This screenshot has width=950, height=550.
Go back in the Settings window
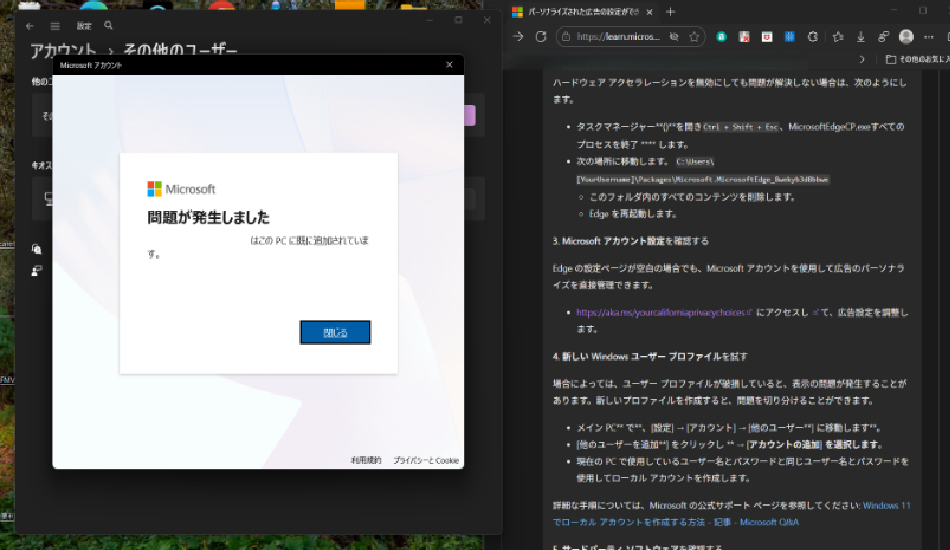tap(30, 26)
